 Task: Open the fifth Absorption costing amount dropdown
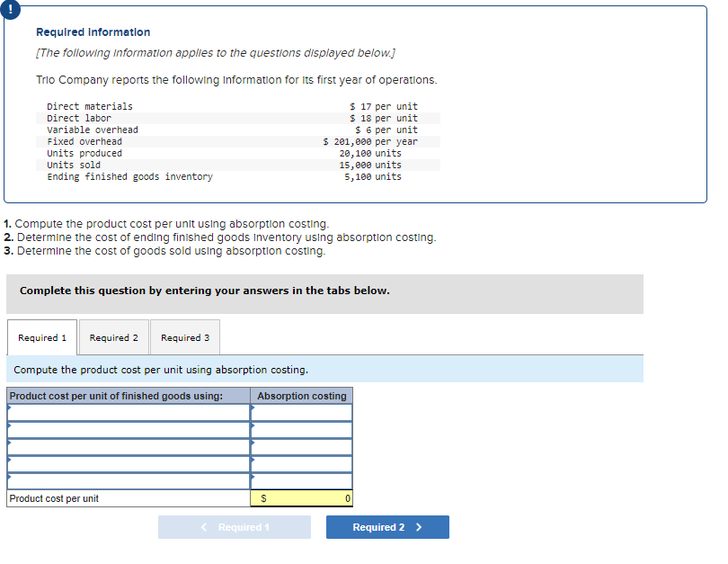pyautogui.click(x=301, y=479)
